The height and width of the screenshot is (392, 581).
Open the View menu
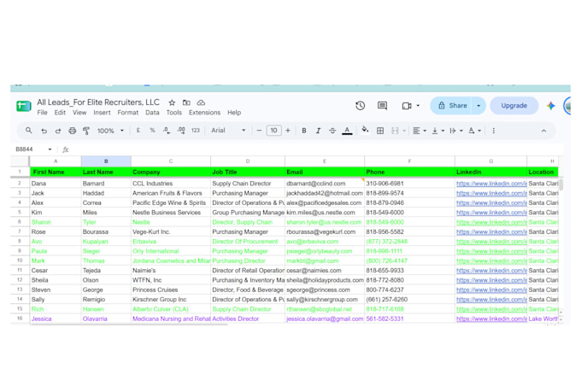[x=79, y=113]
